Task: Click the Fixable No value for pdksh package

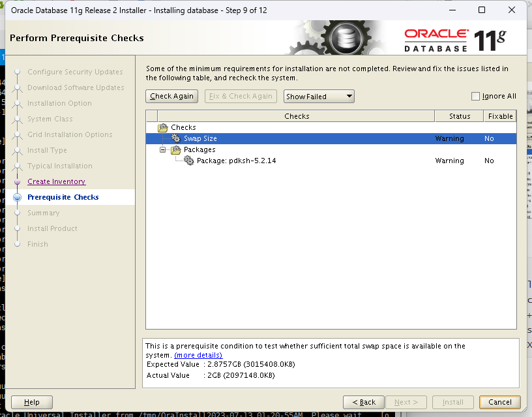Action: tap(489, 161)
